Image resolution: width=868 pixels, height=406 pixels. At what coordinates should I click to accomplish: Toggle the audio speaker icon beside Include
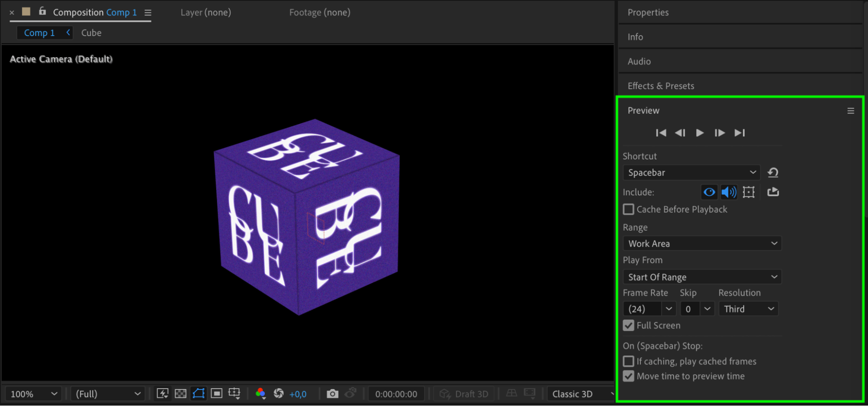pyautogui.click(x=729, y=192)
